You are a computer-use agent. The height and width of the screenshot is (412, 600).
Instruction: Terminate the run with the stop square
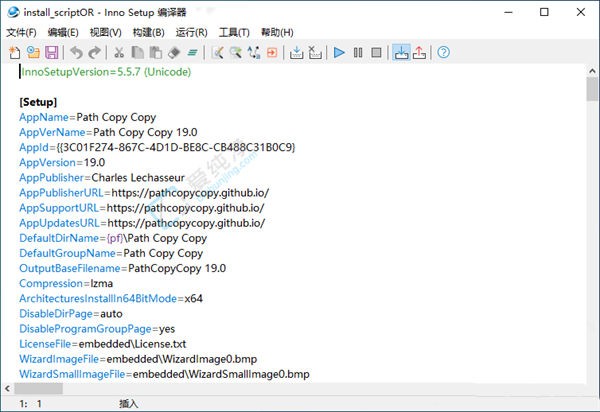(x=376, y=52)
